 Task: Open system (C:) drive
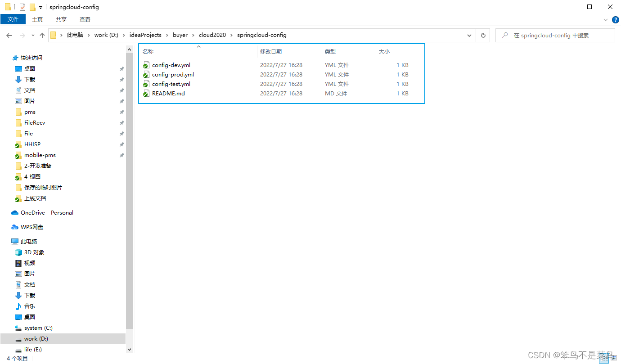(x=38, y=328)
